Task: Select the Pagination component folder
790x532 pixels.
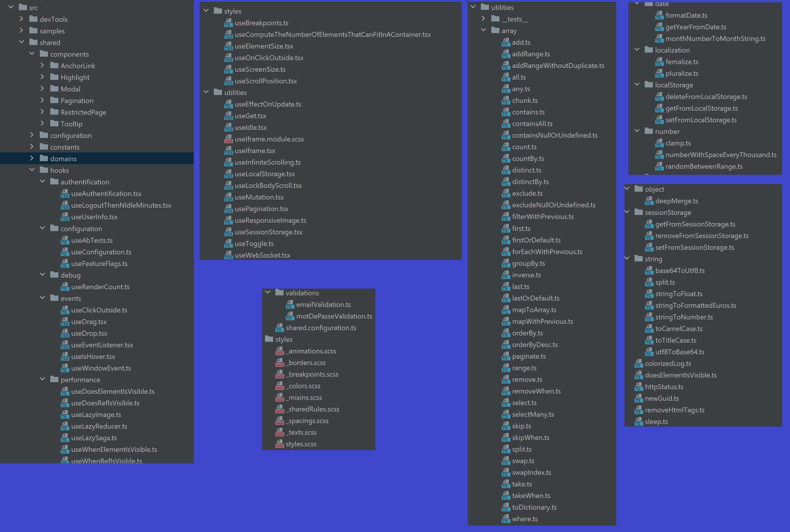Action: [x=77, y=101]
